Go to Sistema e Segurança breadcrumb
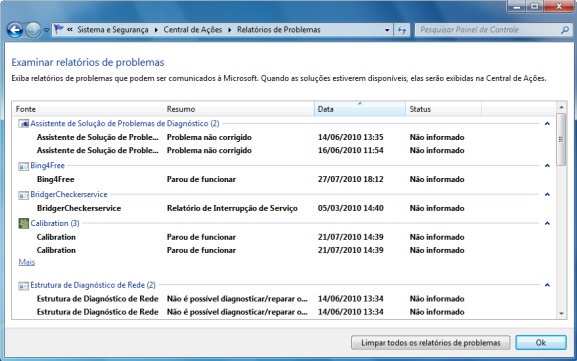577x361 pixels. point(113,30)
